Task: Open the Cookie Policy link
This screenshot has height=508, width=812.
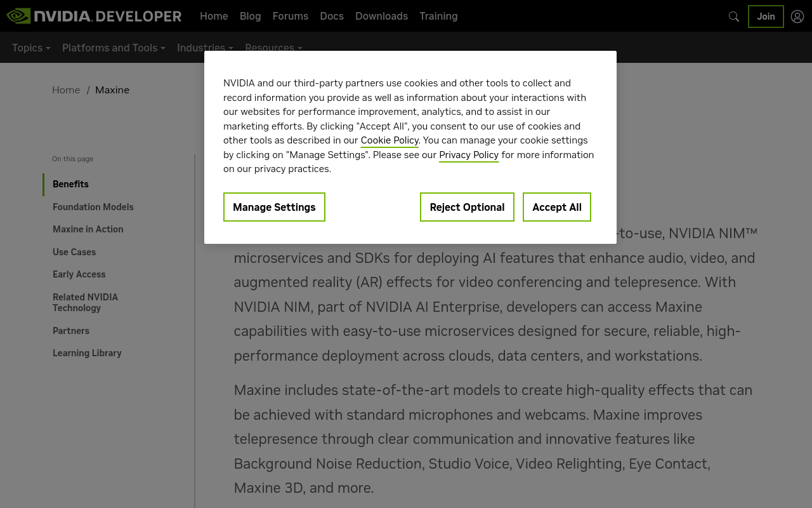Action: (390, 140)
